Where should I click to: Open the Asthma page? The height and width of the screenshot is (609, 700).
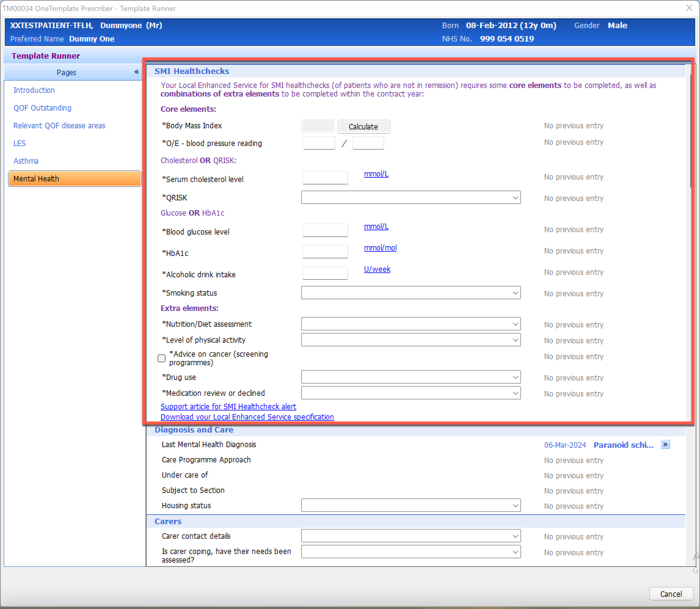26,161
